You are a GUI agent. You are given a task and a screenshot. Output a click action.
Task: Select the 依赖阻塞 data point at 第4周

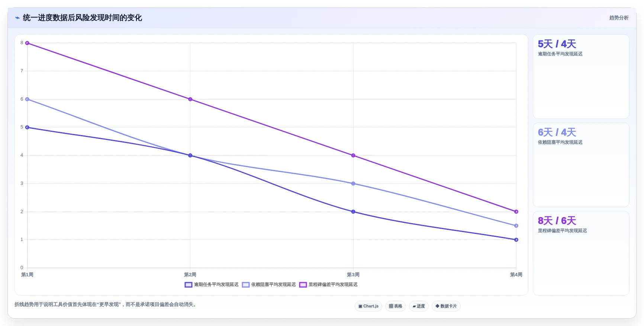click(516, 226)
